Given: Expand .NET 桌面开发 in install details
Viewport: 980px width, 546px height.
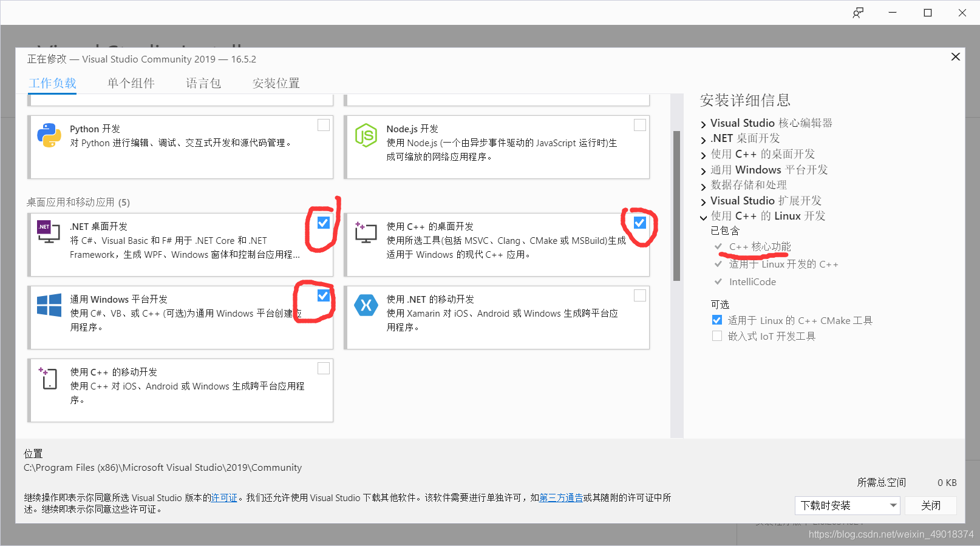Looking at the screenshot, I should point(704,140).
